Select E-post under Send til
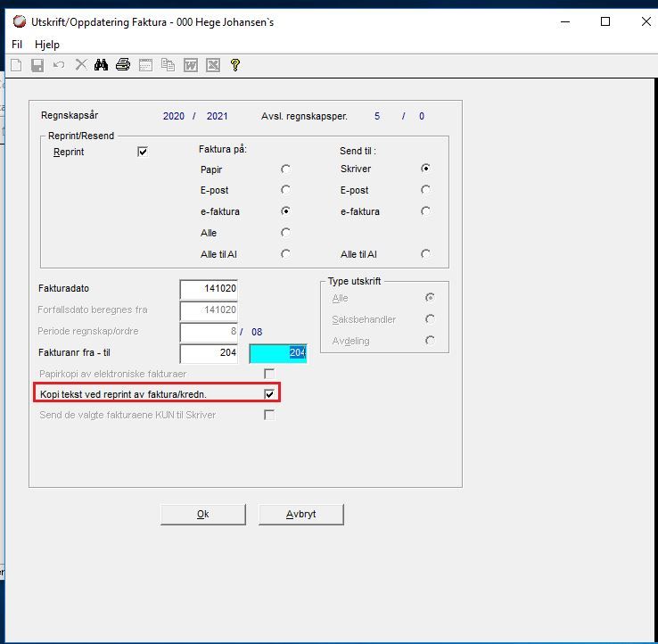The height and width of the screenshot is (644, 658). 425,190
